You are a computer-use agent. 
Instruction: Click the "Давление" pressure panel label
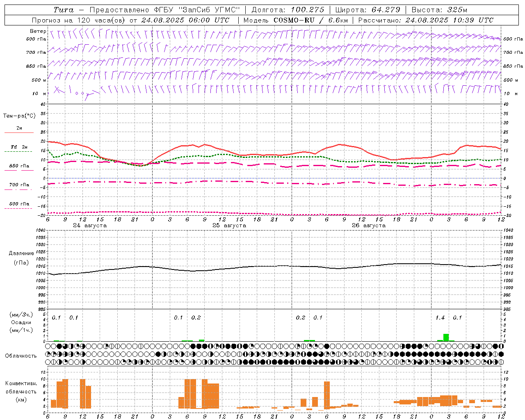tap(21, 253)
